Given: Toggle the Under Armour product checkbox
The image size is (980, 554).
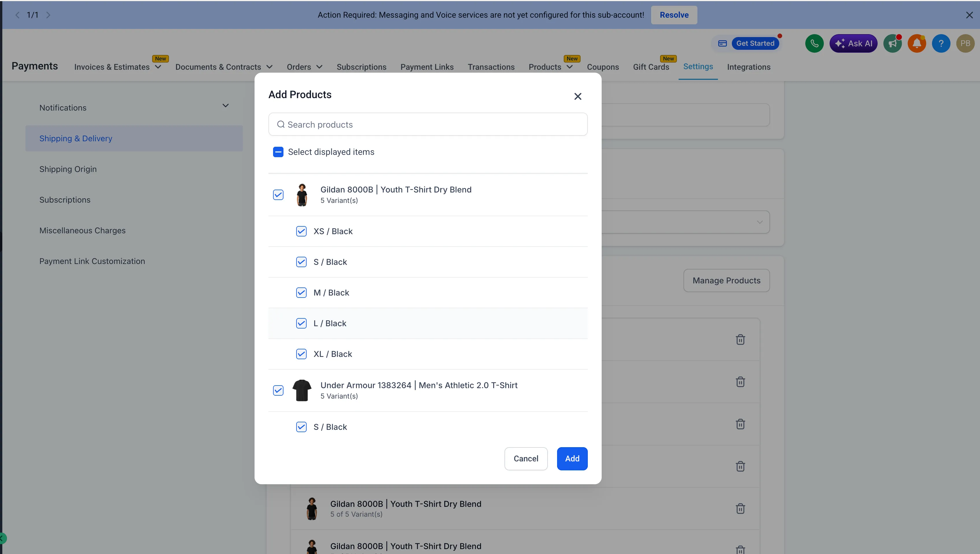Looking at the screenshot, I should 278,390.
